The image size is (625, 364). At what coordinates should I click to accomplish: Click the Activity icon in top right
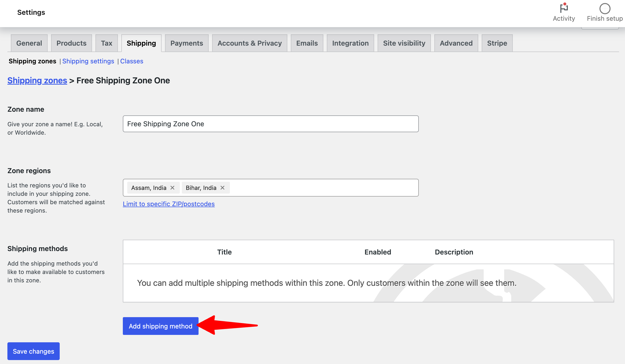[x=563, y=8]
